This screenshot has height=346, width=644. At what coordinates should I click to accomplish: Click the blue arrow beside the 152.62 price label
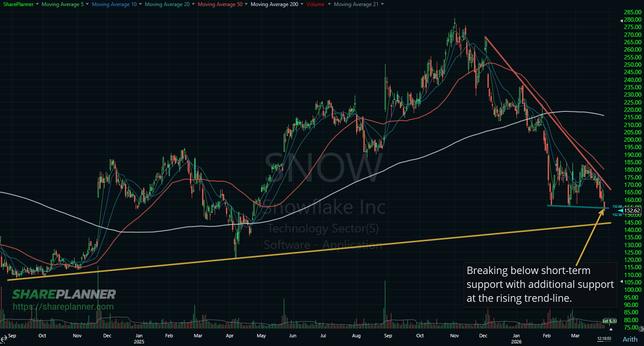click(x=621, y=210)
